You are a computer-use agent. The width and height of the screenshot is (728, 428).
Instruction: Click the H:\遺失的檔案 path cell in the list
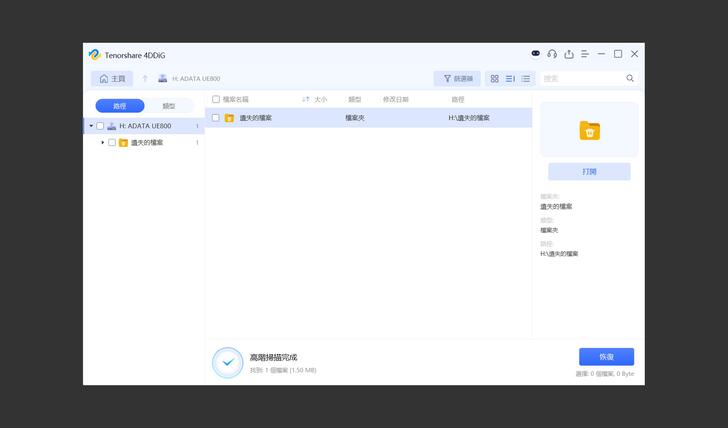click(x=469, y=118)
